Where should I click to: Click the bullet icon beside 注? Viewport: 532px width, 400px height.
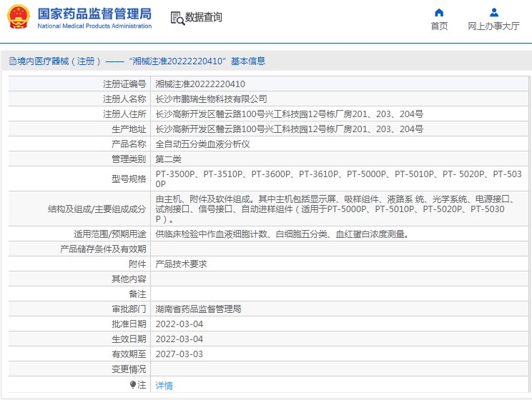(x=132, y=385)
